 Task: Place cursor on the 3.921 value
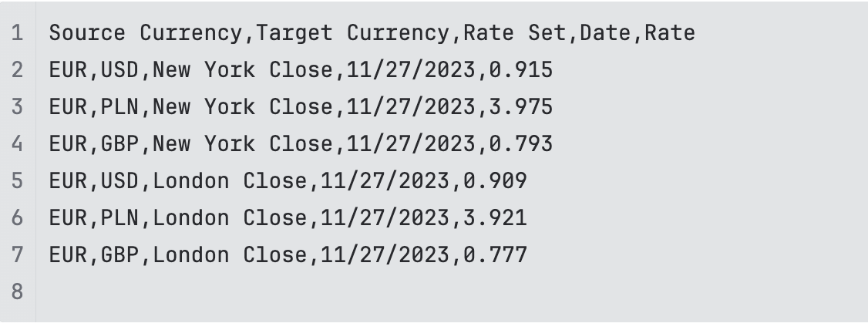[x=495, y=218]
